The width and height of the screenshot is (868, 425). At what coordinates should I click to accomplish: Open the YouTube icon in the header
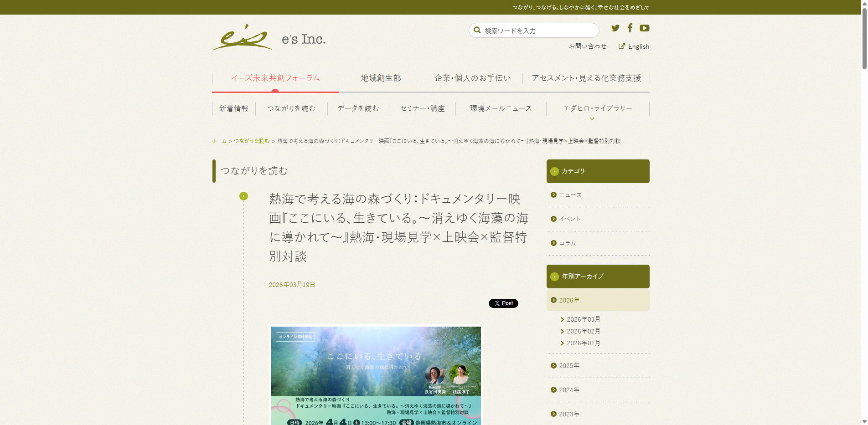(645, 28)
